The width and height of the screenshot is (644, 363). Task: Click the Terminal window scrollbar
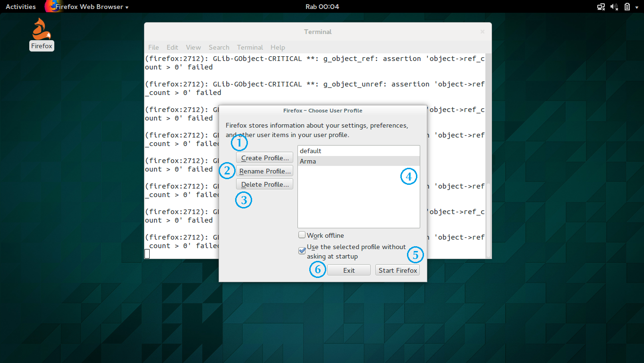tap(489, 220)
